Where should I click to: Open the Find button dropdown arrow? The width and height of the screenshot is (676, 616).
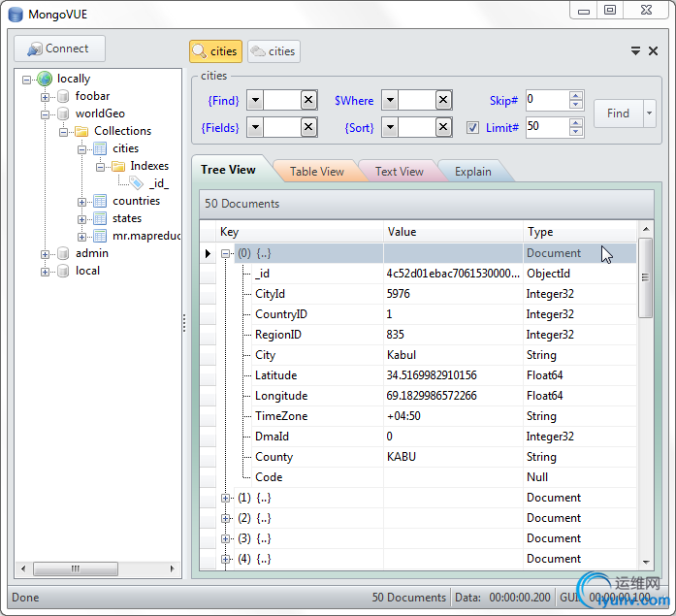pos(649,113)
